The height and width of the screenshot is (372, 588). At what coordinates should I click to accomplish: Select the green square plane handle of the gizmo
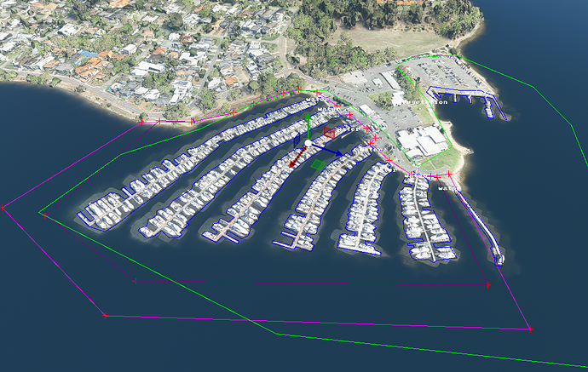point(319,165)
